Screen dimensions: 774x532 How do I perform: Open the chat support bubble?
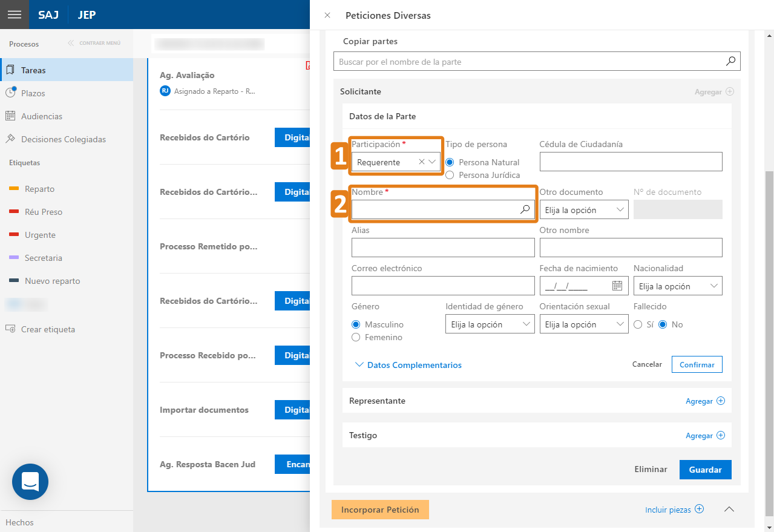pos(30,482)
